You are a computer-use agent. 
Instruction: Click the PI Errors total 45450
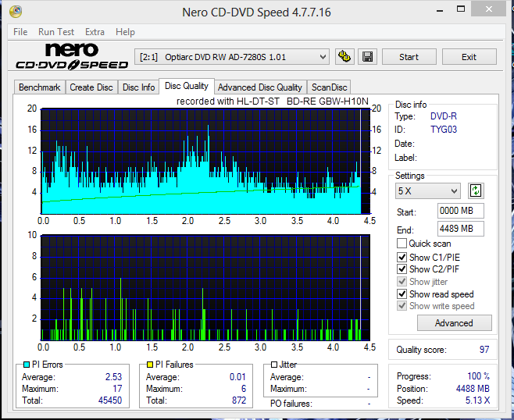pos(110,400)
